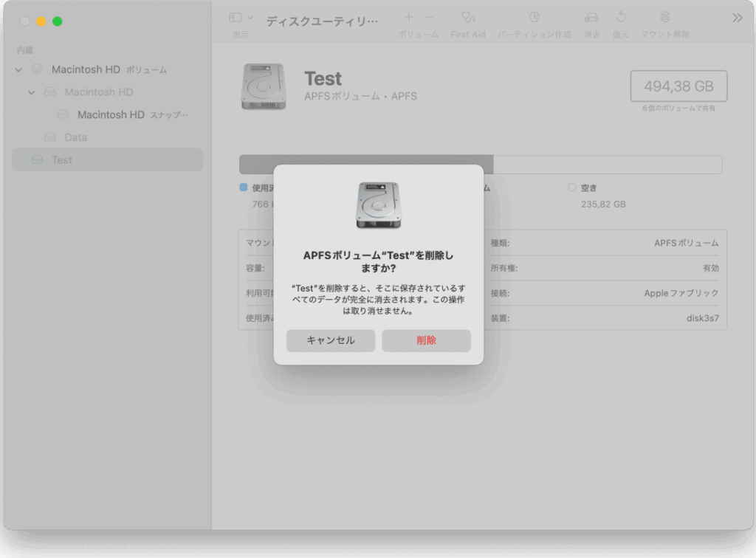
Task: Click the パーティション作成 toolbar icon
Action: tap(534, 17)
